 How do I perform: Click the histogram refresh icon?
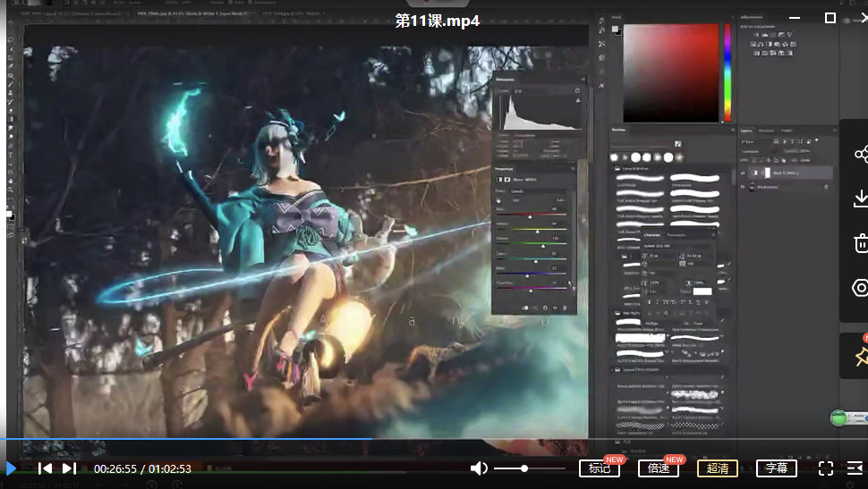pos(577,90)
